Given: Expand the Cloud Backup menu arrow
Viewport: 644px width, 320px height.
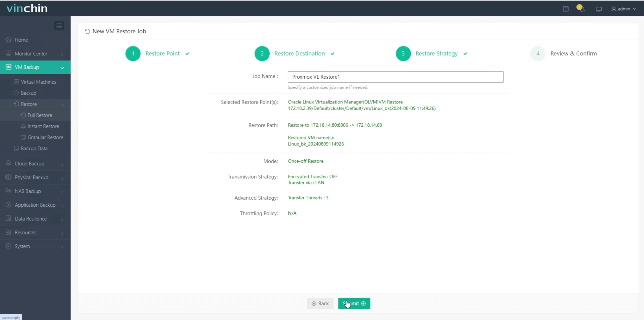Looking at the screenshot, I should pyautogui.click(x=63, y=164).
